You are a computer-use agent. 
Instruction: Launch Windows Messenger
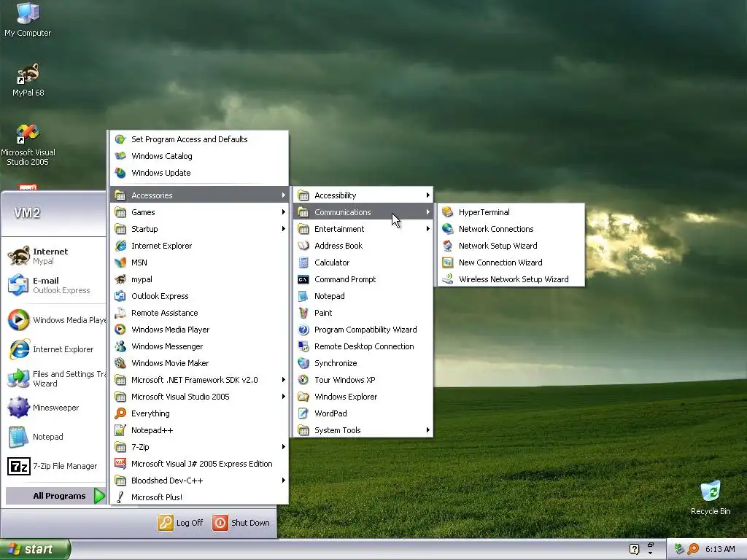click(199, 346)
